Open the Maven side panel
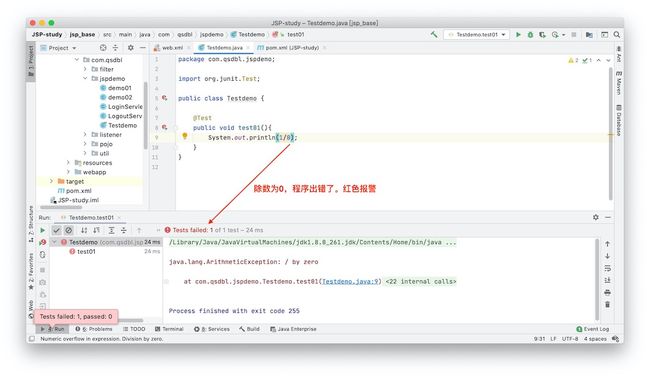This screenshot has width=650, height=378. pyautogui.click(x=618, y=82)
